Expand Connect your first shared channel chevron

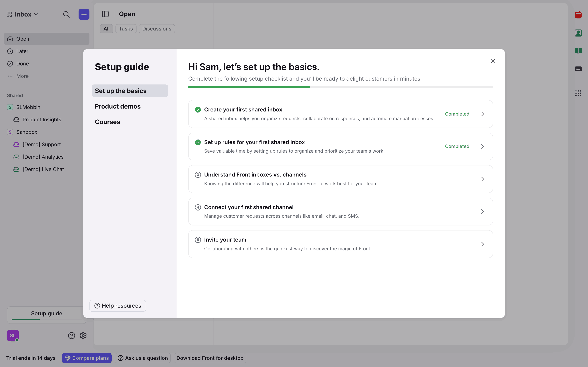point(482,211)
